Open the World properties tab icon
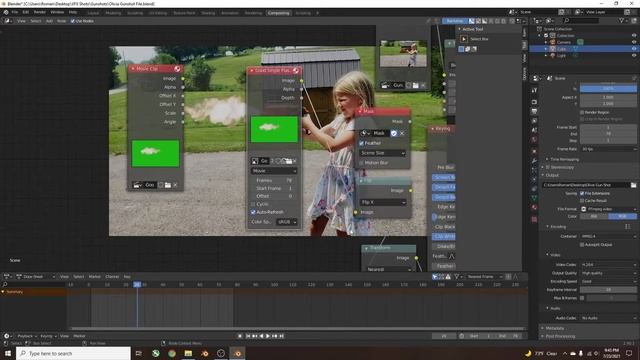This screenshot has width=640, height=360. tap(534, 140)
